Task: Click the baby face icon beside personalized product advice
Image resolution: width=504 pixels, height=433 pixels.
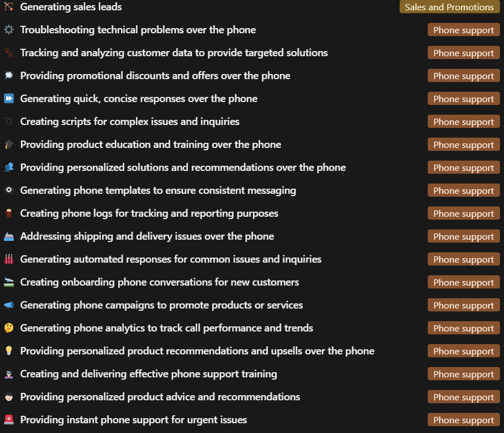Action: pyautogui.click(x=8, y=397)
